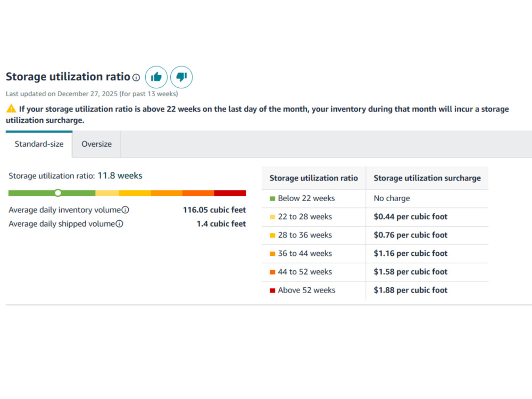The width and height of the screenshot is (532, 399).
Task: Click the Storage utilization surcharge column header
Action: coord(427,178)
